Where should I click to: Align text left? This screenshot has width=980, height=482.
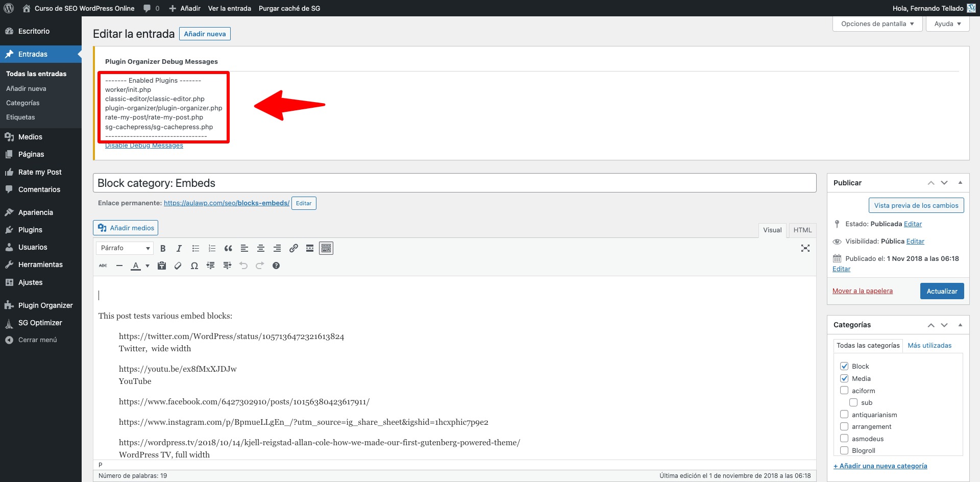(244, 248)
